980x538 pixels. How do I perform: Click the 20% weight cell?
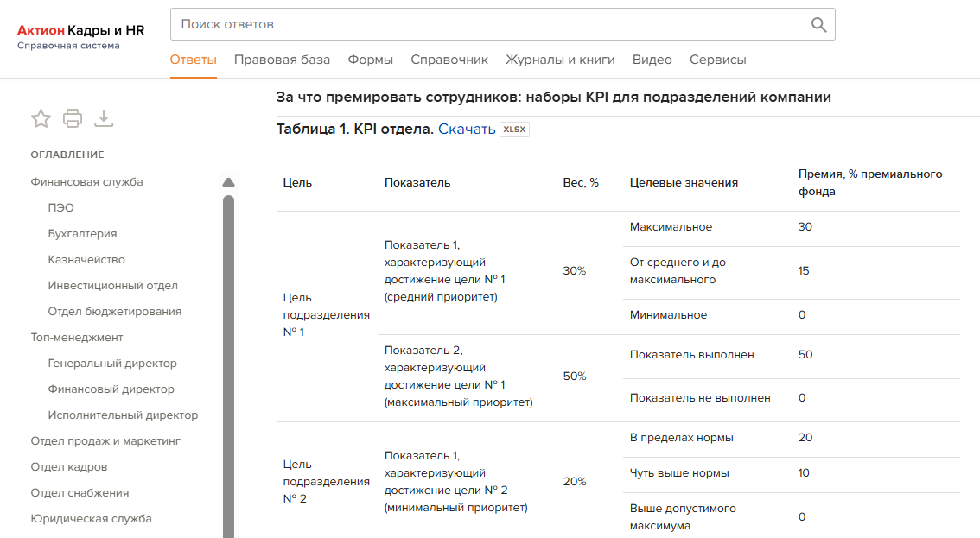(575, 482)
